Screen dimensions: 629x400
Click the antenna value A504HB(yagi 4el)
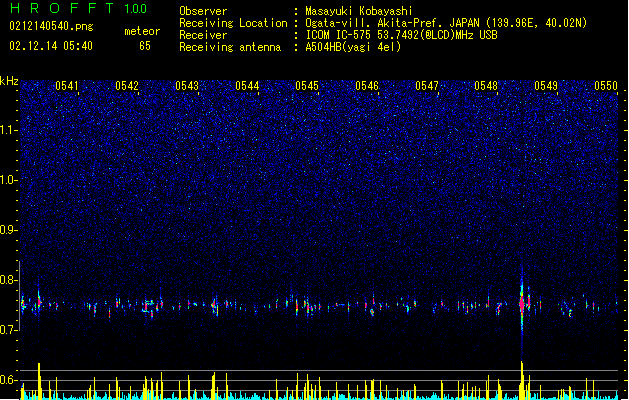353,47
